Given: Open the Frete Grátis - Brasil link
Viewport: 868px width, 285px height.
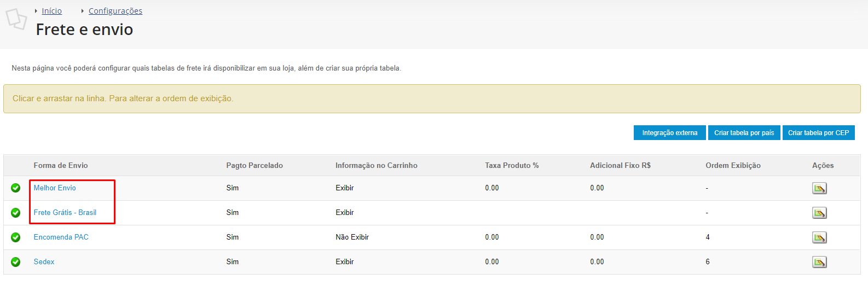Looking at the screenshot, I should 65,212.
